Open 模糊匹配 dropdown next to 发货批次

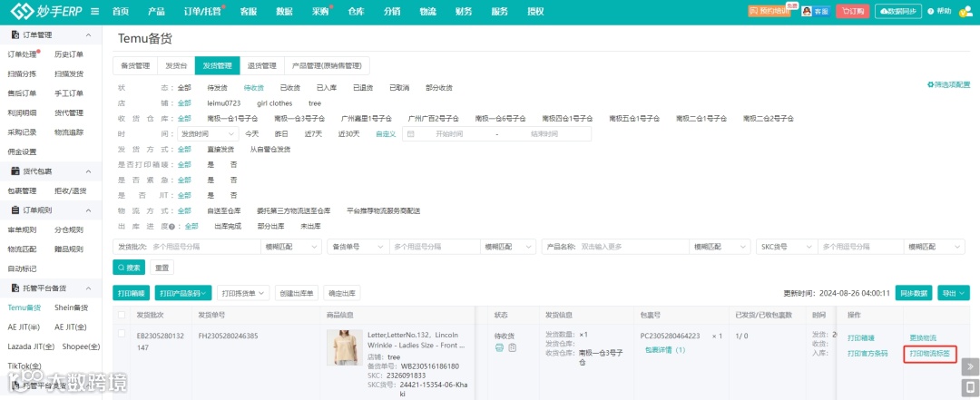point(291,247)
